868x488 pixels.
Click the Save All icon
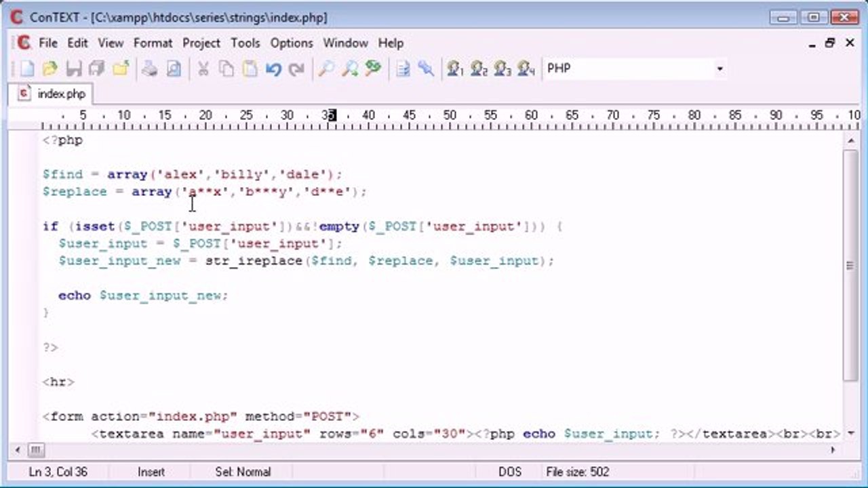tap(97, 68)
